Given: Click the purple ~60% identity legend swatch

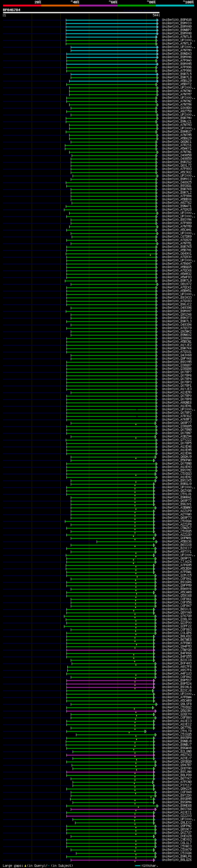Looking at the screenshot, I should coord(99,6).
